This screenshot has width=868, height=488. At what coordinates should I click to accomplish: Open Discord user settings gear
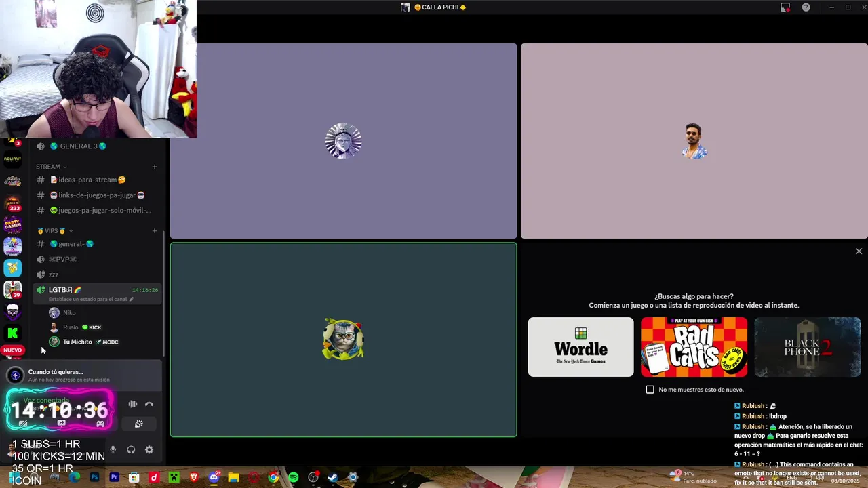(149, 450)
